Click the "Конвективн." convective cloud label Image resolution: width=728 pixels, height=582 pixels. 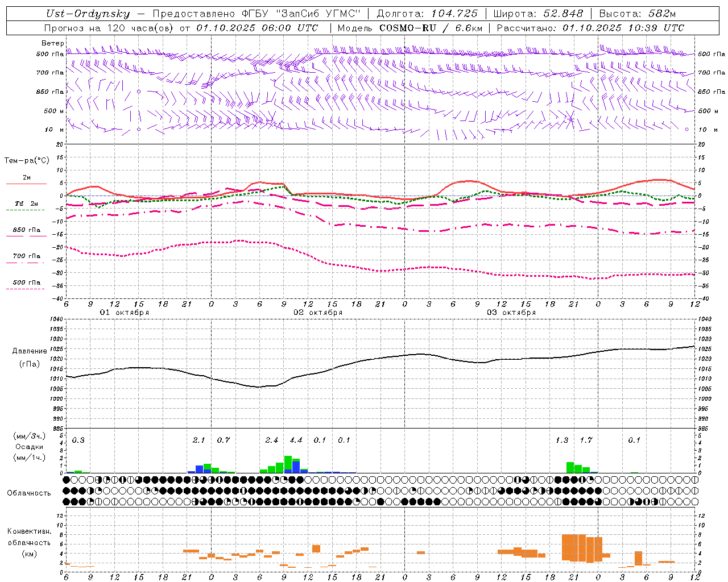pos(29,531)
